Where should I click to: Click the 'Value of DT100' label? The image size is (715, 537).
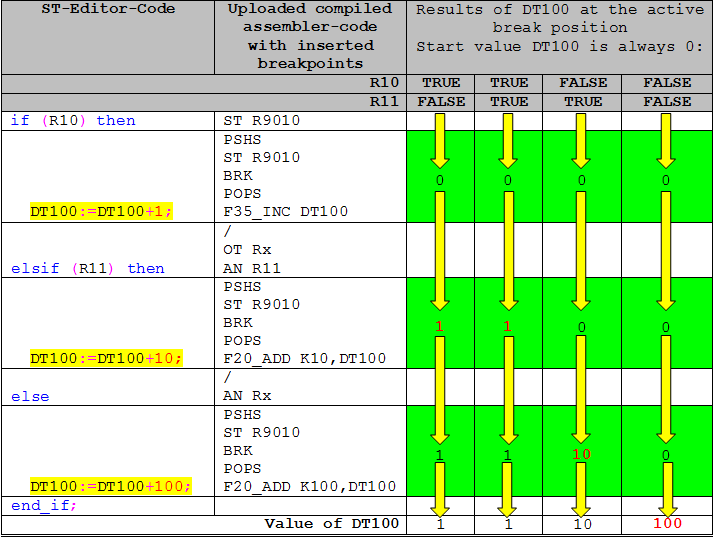point(332,524)
